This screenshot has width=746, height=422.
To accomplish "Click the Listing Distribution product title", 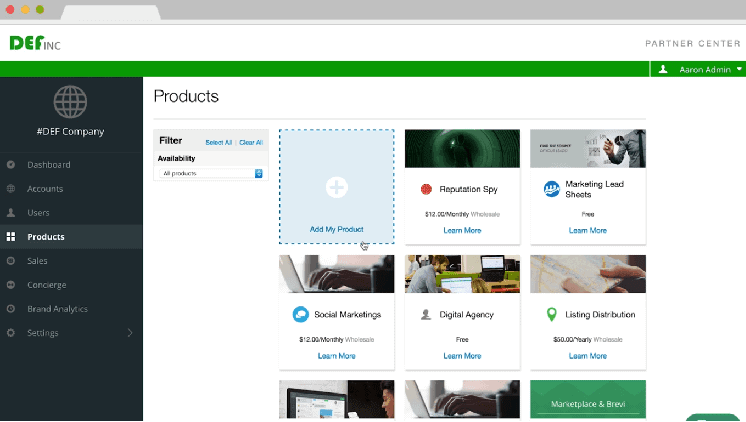I will coord(600,314).
